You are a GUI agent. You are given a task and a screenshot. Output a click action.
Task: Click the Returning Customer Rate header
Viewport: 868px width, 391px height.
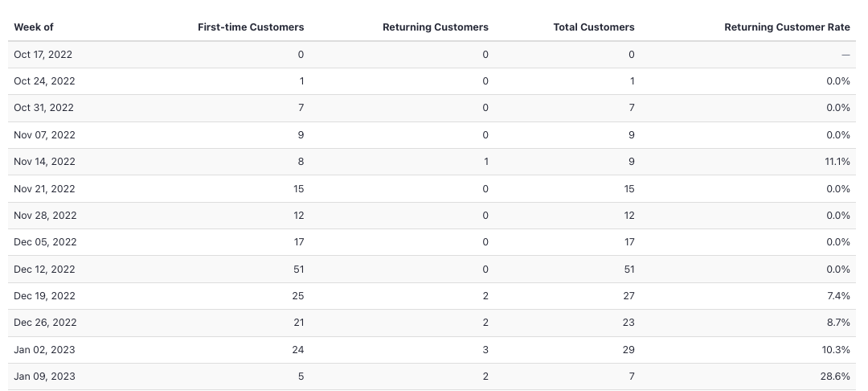tap(787, 27)
